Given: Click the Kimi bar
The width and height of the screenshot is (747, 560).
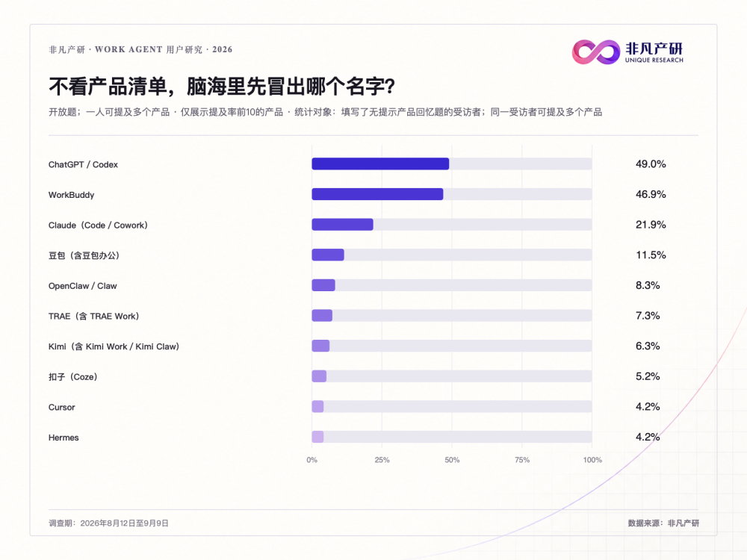Looking at the screenshot, I should (x=320, y=346).
